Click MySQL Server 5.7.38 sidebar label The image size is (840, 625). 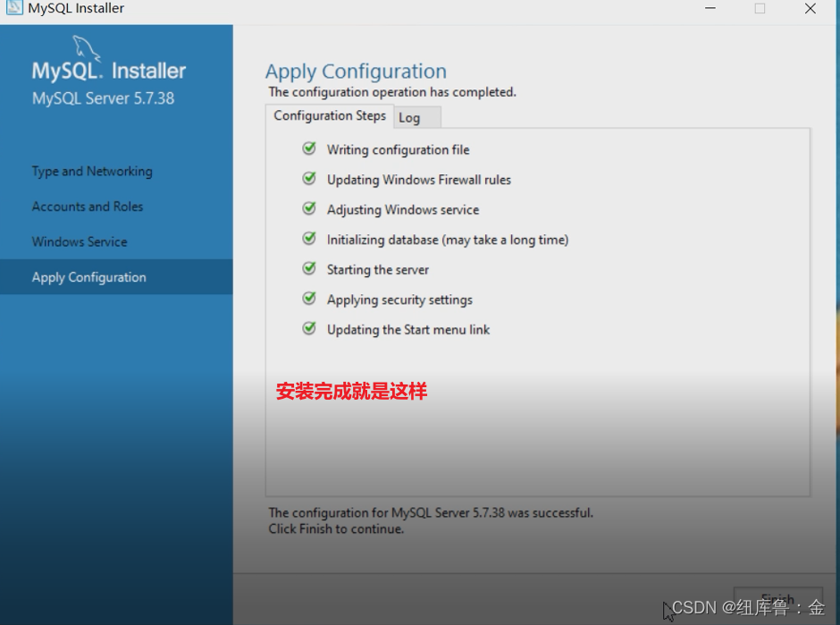[x=103, y=98]
